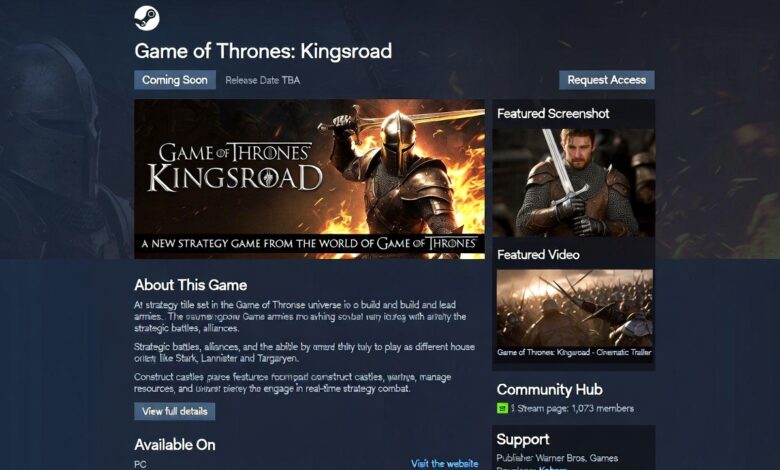Click the Steam logo icon
The height and width of the screenshot is (470, 780).
(147, 18)
